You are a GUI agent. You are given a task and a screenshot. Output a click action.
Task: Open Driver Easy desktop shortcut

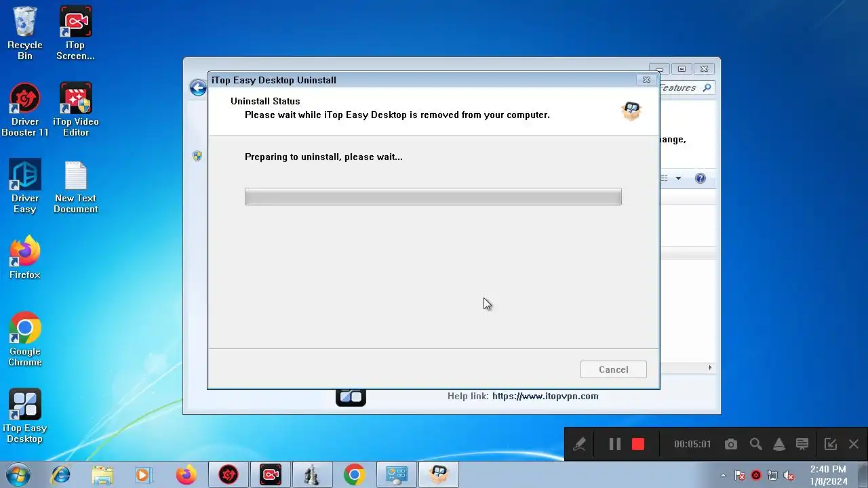pyautogui.click(x=25, y=186)
